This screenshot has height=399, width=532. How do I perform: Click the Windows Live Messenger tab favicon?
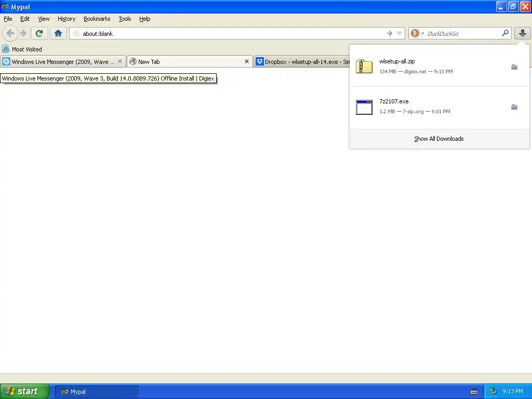tap(6, 61)
